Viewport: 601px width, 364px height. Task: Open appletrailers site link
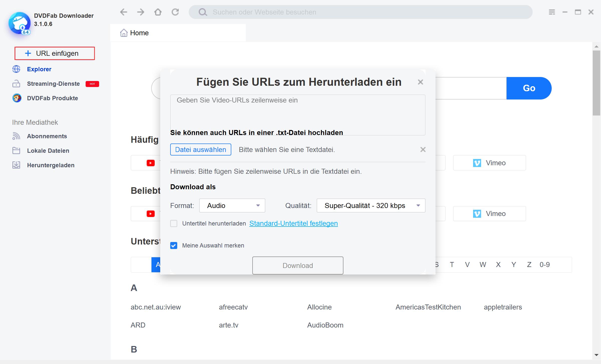[x=503, y=307]
